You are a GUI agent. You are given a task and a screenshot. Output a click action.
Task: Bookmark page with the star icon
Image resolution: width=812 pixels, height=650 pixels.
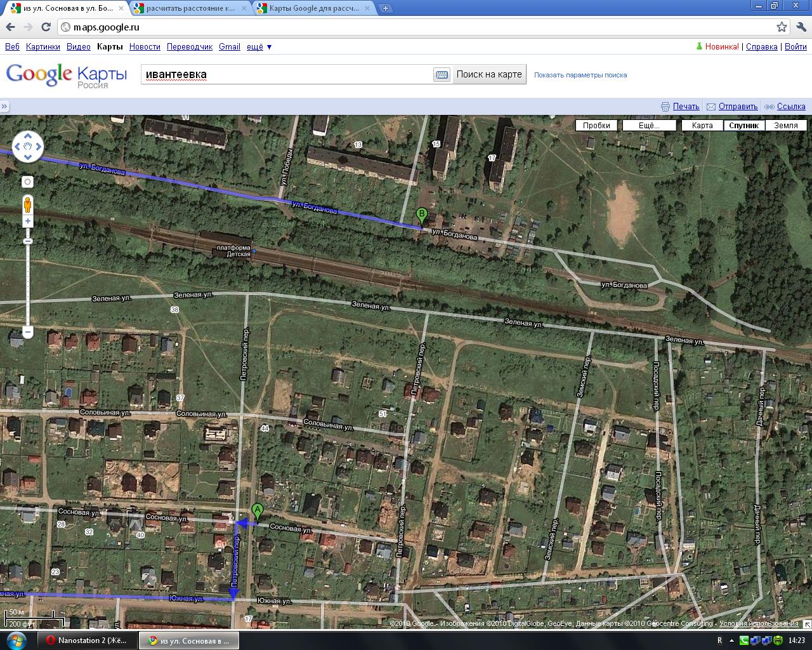click(x=782, y=27)
